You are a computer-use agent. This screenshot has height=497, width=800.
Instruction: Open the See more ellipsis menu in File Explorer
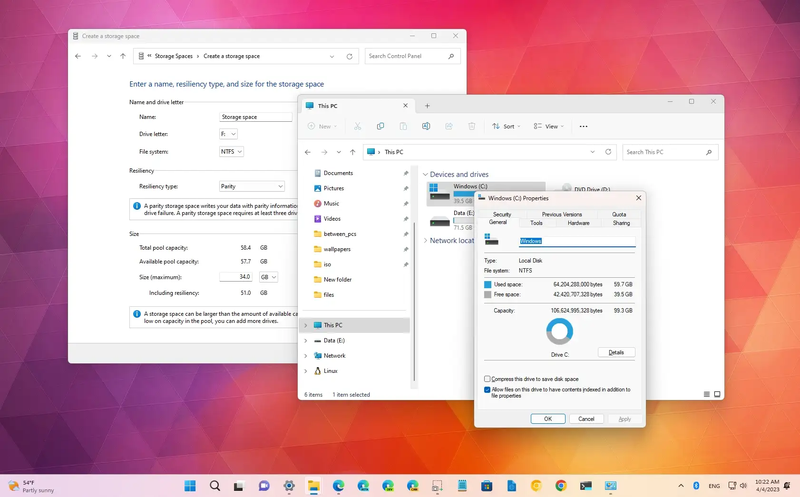pyautogui.click(x=584, y=126)
